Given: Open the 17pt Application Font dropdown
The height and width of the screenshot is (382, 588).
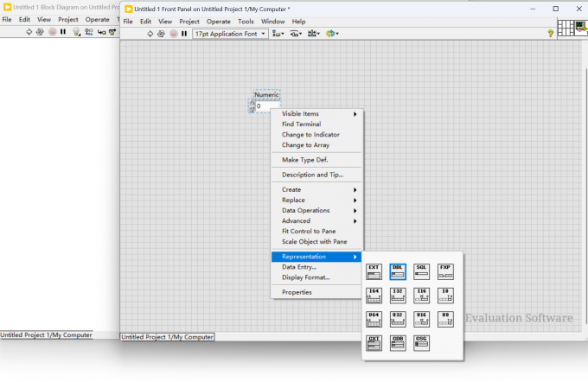Looking at the screenshot, I should [230, 34].
